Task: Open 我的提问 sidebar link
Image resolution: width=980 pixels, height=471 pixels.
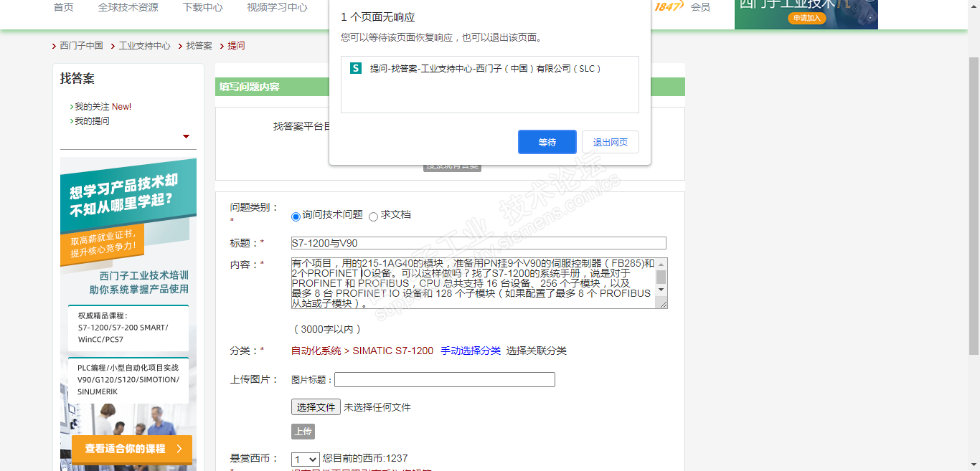Action: (92, 121)
